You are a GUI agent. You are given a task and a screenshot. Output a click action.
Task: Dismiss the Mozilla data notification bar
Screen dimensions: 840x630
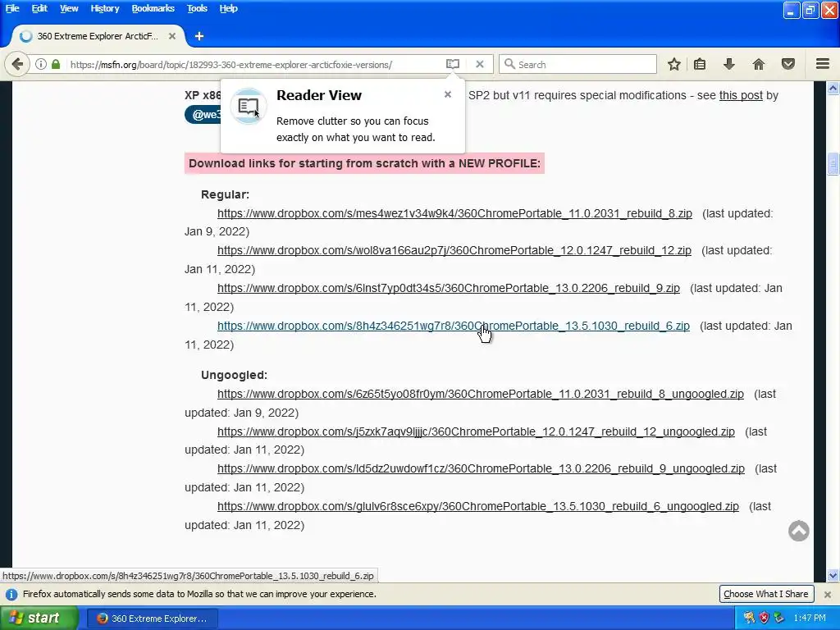(x=828, y=594)
